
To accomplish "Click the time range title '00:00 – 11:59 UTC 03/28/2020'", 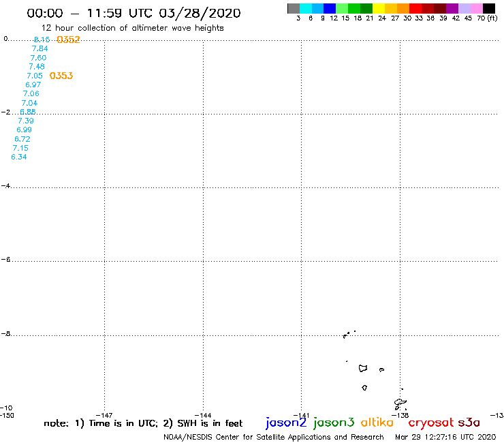I will click(x=133, y=13).
